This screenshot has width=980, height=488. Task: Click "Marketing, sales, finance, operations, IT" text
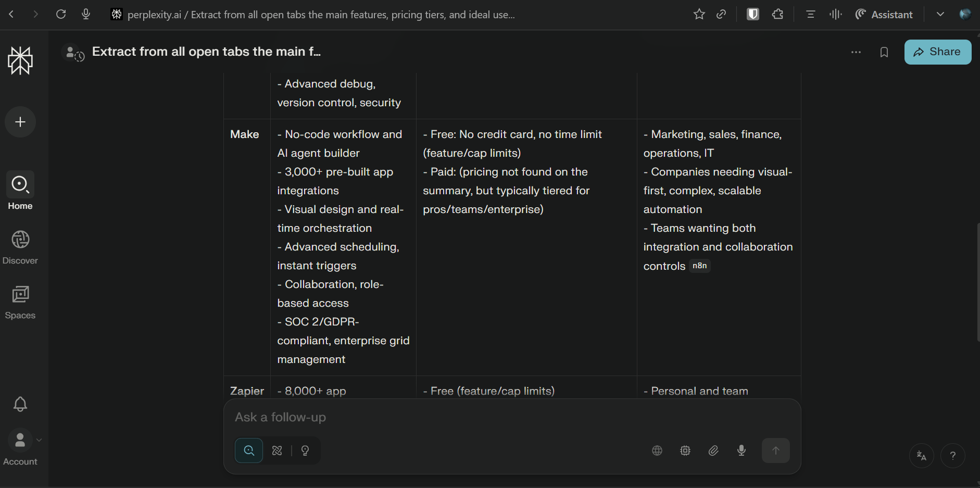tap(712, 144)
